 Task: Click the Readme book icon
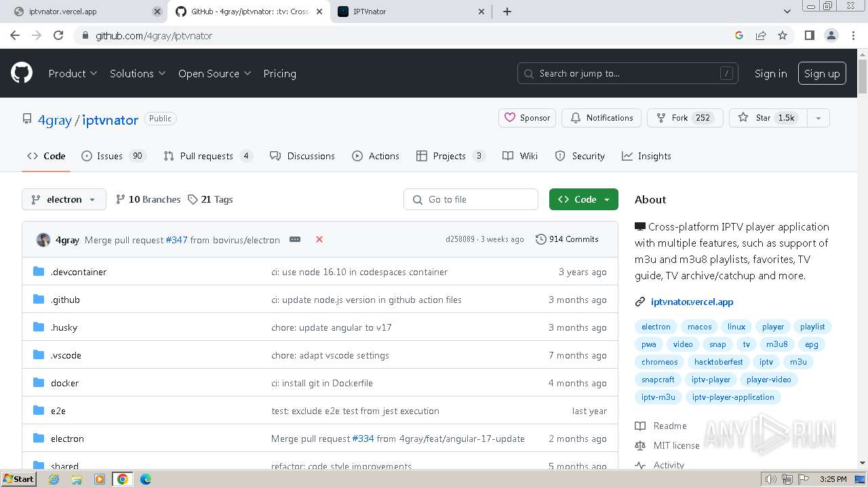pyautogui.click(x=640, y=426)
